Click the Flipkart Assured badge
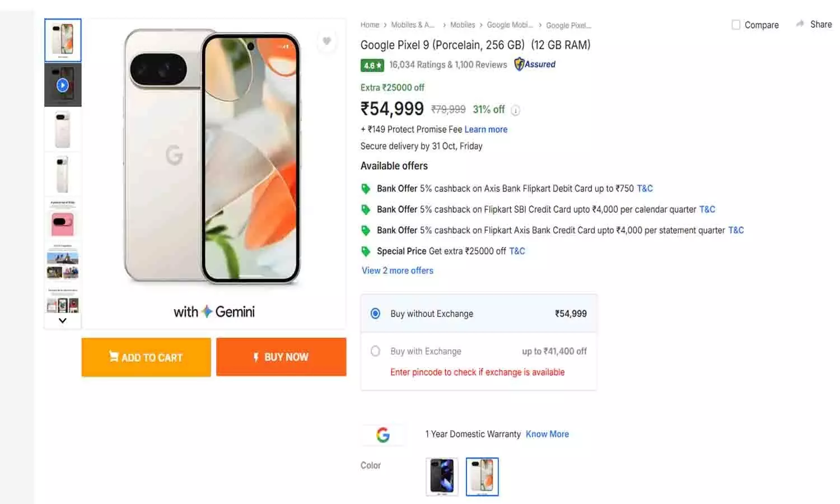 [534, 64]
